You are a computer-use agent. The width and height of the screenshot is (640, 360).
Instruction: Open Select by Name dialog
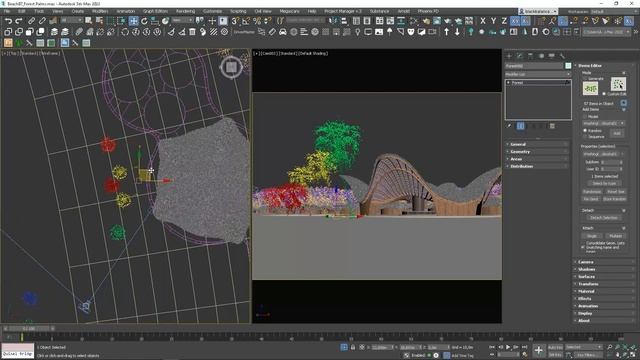[99, 20]
